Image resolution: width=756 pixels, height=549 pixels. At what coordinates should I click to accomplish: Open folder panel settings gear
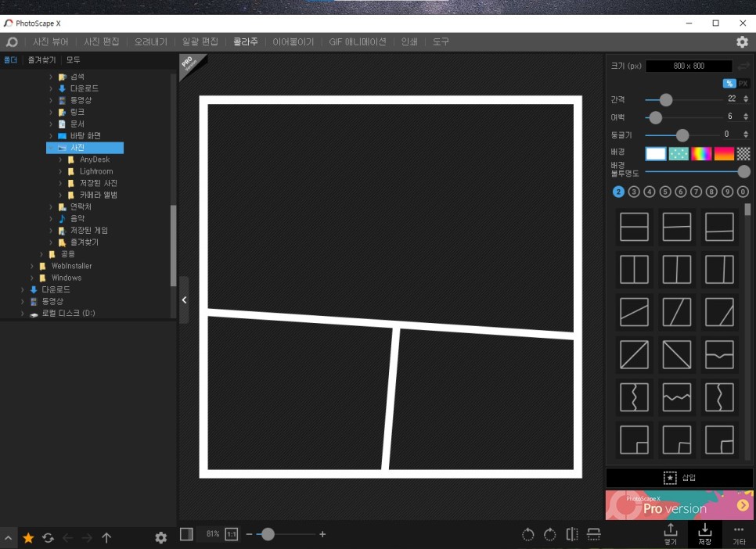pyautogui.click(x=160, y=538)
